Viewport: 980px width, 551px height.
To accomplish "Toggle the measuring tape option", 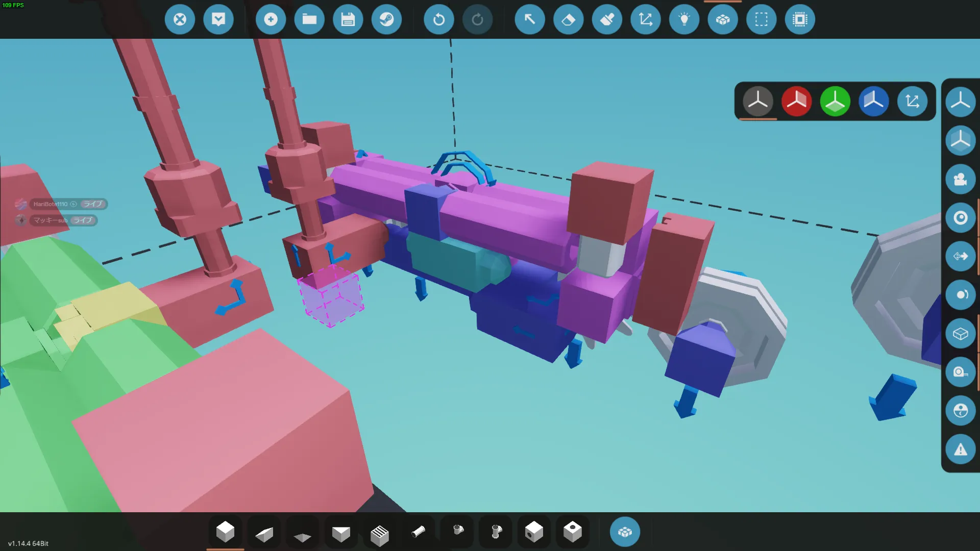I will click(x=960, y=372).
